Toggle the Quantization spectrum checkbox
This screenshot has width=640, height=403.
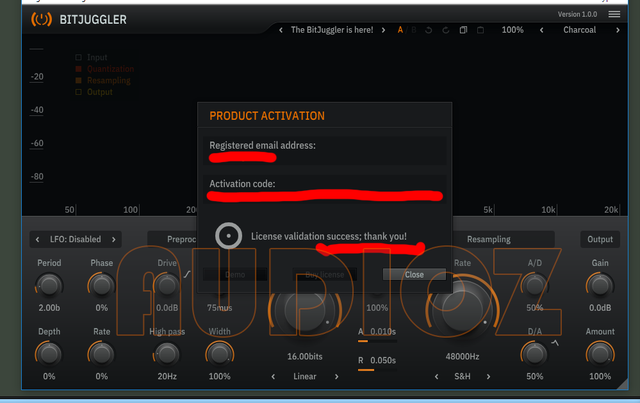[x=79, y=69]
